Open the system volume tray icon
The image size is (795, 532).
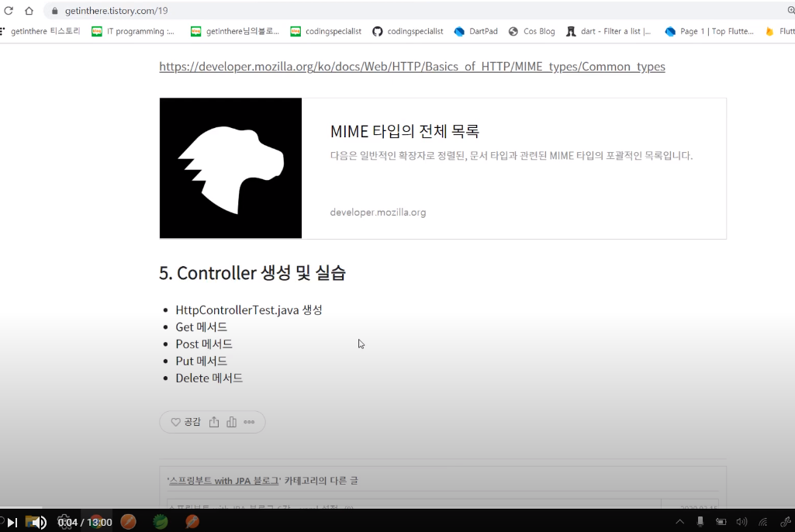(741, 522)
